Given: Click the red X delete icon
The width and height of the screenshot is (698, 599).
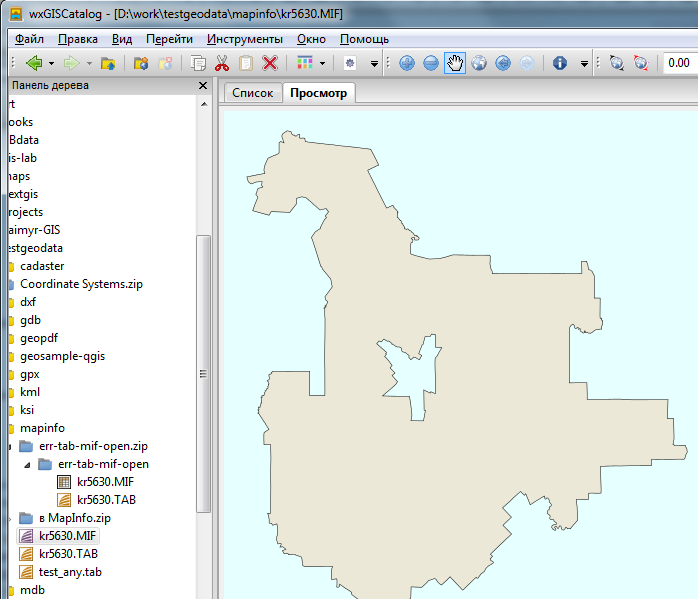Looking at the screenshot, I should (270, 63).
